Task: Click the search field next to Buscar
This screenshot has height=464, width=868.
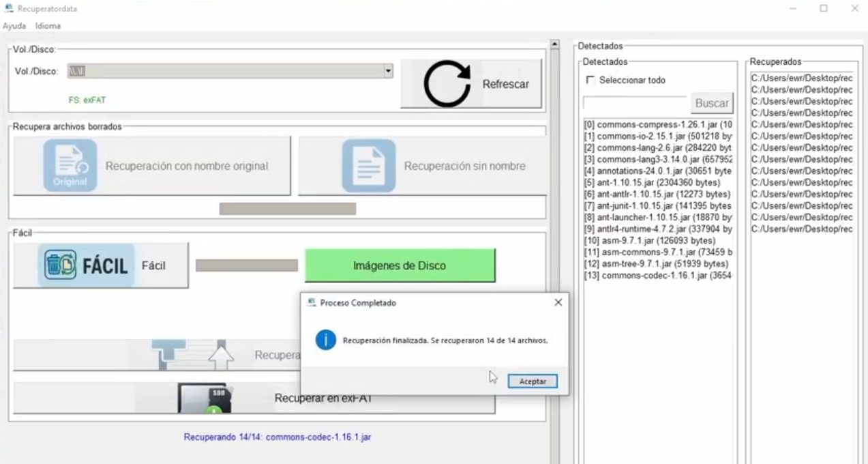Action: click(634, 104)
